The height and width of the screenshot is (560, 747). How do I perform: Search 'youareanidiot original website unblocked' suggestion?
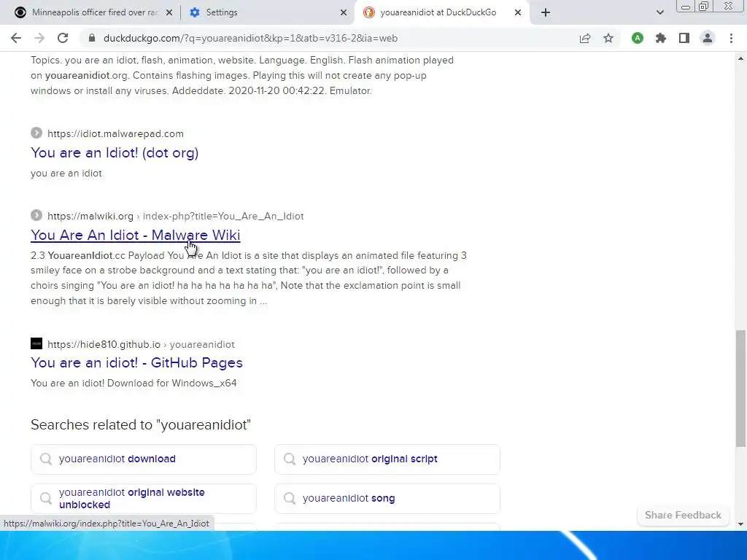click(144, 499)
